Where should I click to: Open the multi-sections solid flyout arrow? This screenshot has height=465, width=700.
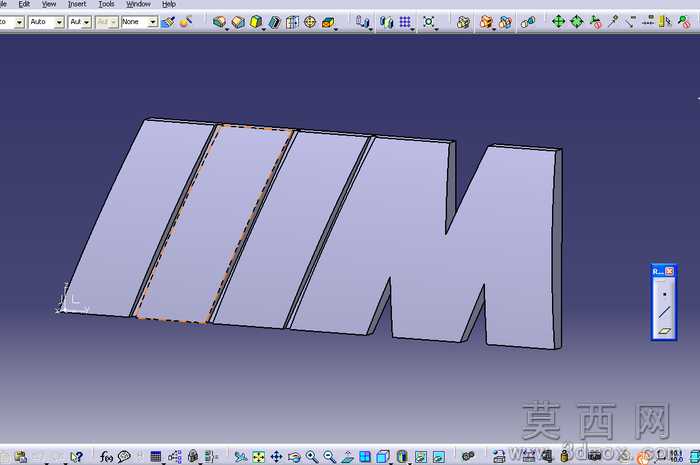click(x=336, y=29)
